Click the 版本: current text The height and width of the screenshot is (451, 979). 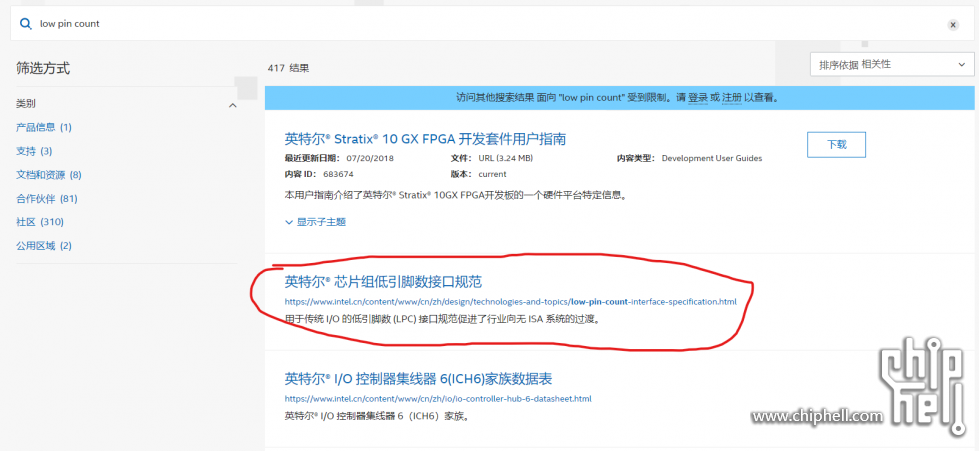coord(478,174)
